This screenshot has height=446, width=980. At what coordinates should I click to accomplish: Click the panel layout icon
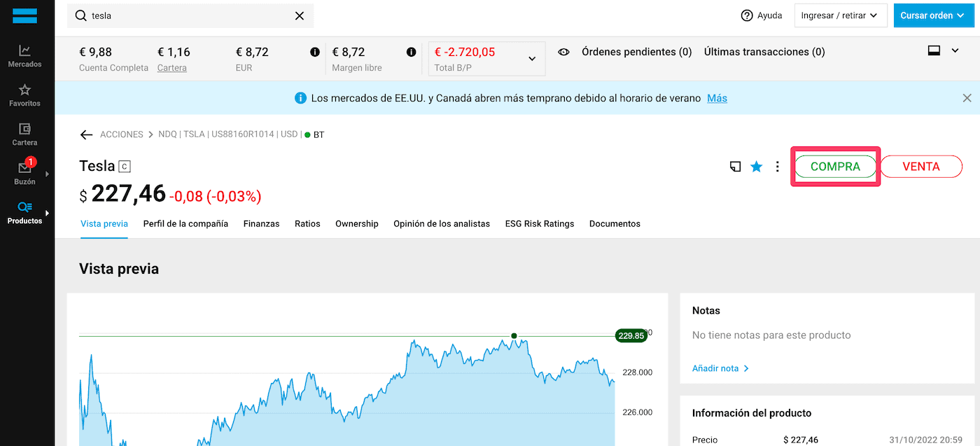[x=934, y=51]
